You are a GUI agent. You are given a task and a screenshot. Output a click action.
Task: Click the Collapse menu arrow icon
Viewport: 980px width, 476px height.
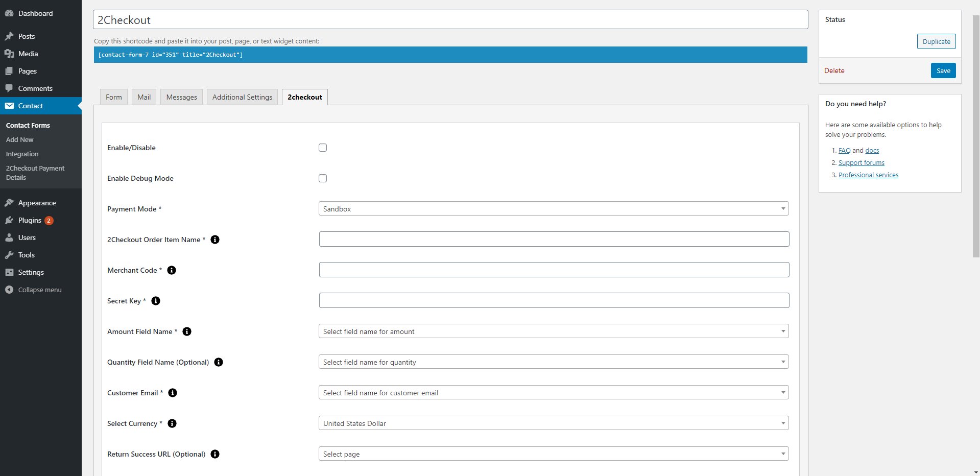pos(9,290)
